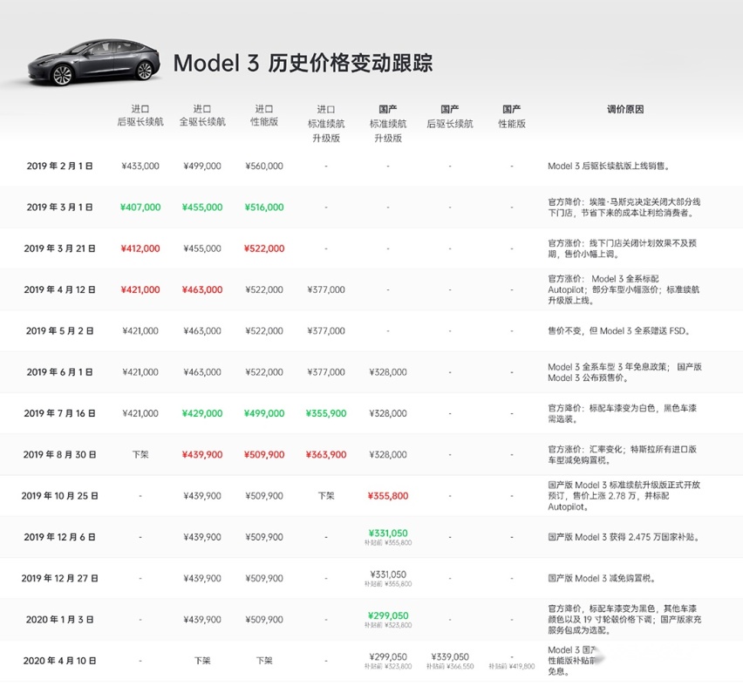Click the reason '国产版 Model 3 减免购置税。'
The image size is (743, 700).
point(602,578)
